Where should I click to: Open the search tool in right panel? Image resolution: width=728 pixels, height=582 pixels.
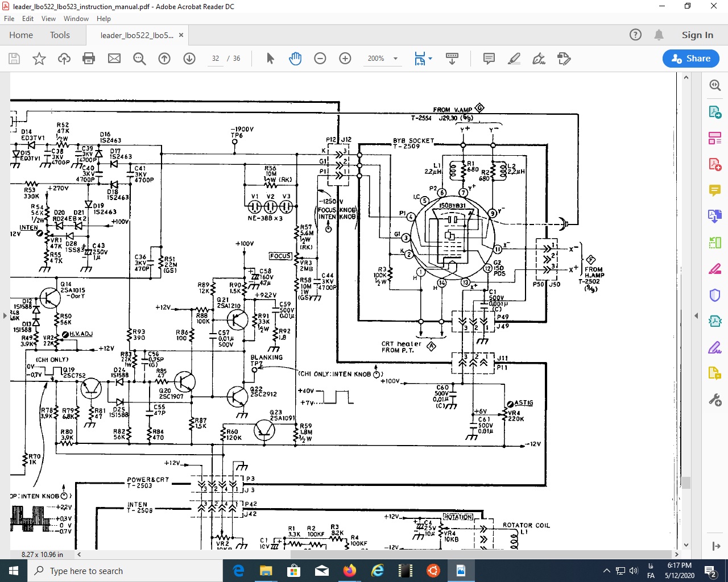(x=715, y=85)
